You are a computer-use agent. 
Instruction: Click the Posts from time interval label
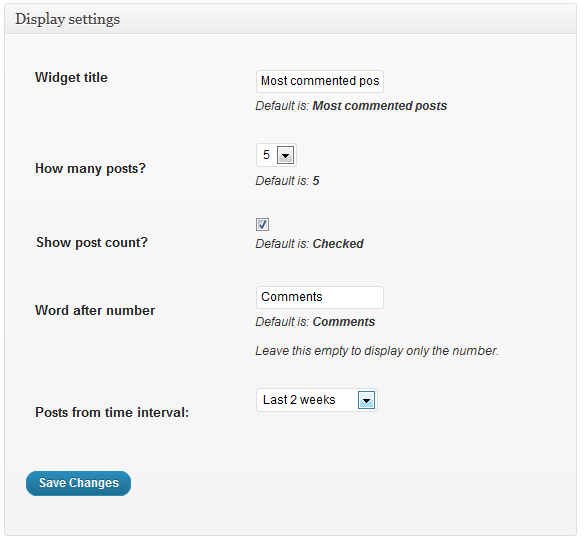[112, 412]
